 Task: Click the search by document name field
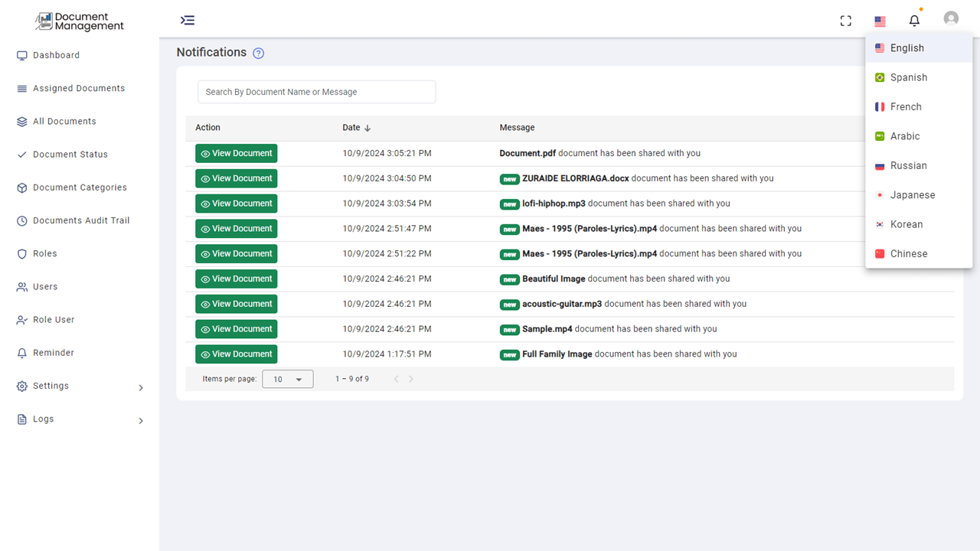click(x=316, y=91)
